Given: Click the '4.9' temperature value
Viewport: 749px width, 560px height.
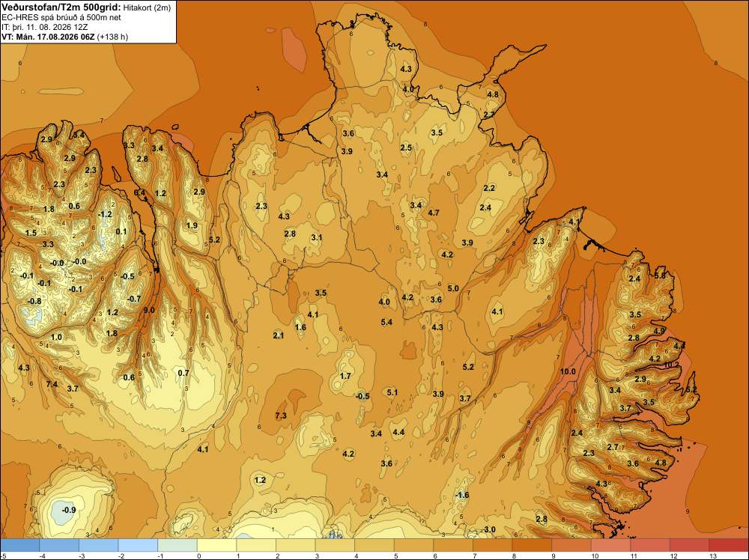Looking at the screenshot, I should (x=659, y=331).
